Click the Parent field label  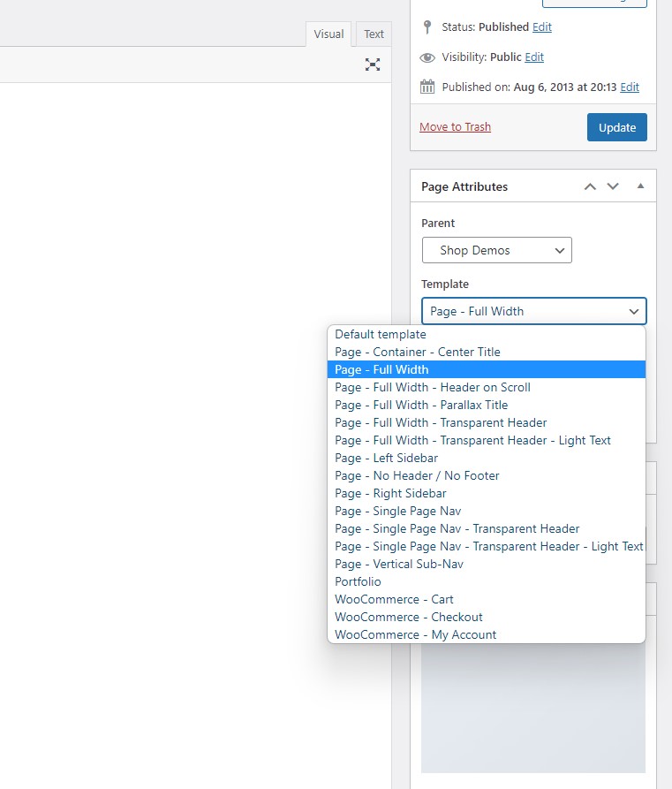pyautogui.click(x=438, y=223)
